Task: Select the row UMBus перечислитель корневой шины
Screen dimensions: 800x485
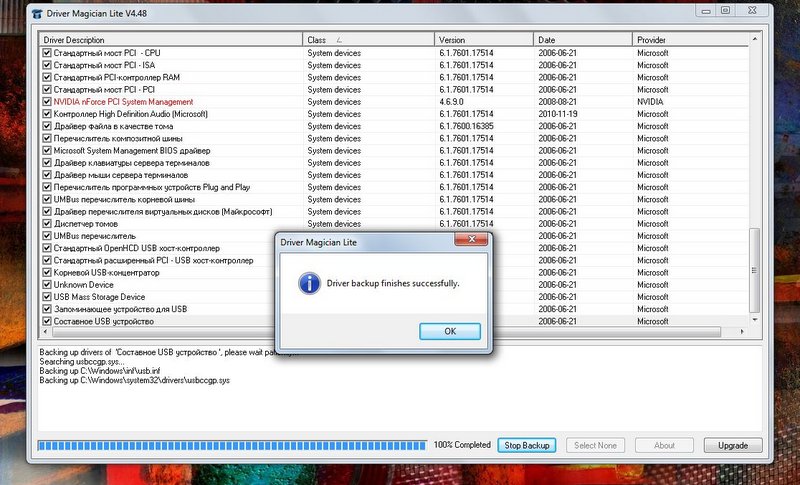Action: coord(124,199)
